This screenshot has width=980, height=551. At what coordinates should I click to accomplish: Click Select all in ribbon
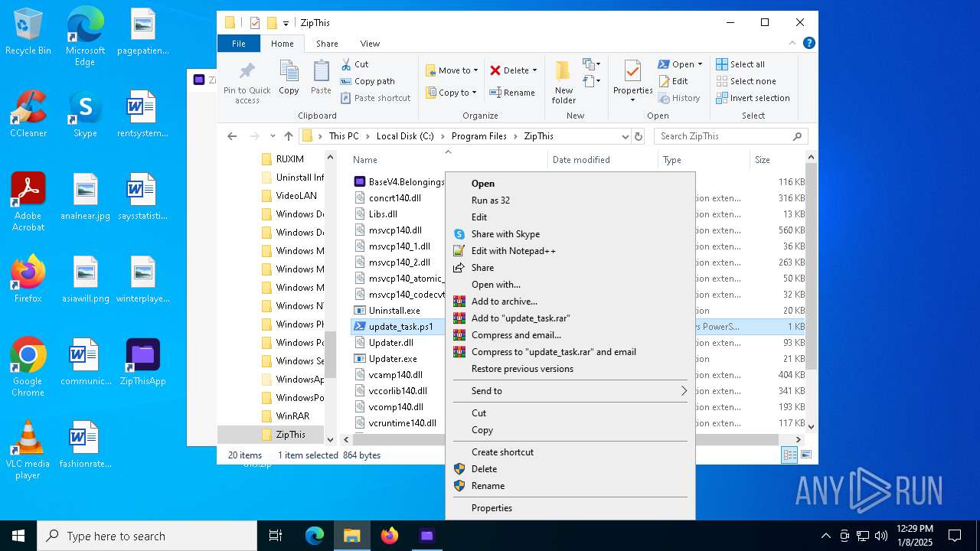point(740,64)
